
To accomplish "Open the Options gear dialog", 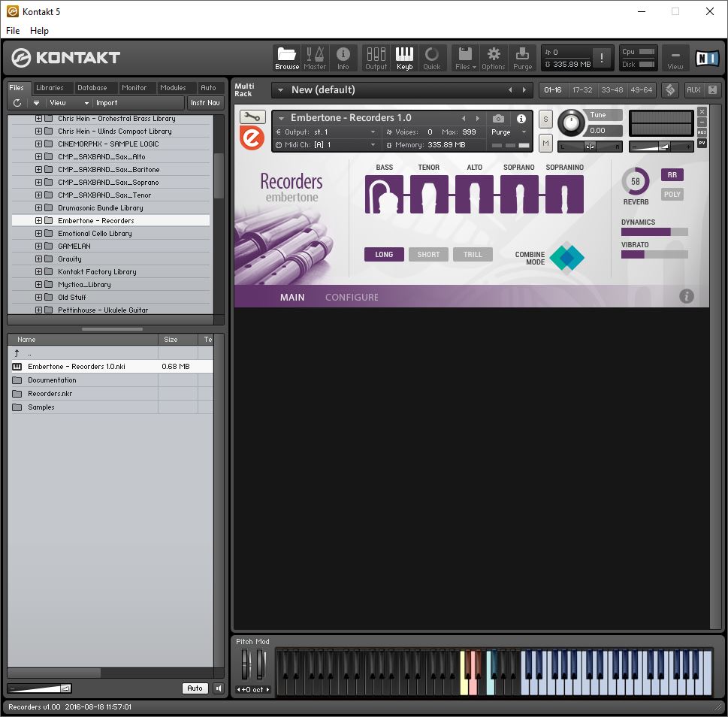I will (x=494, y=58).
